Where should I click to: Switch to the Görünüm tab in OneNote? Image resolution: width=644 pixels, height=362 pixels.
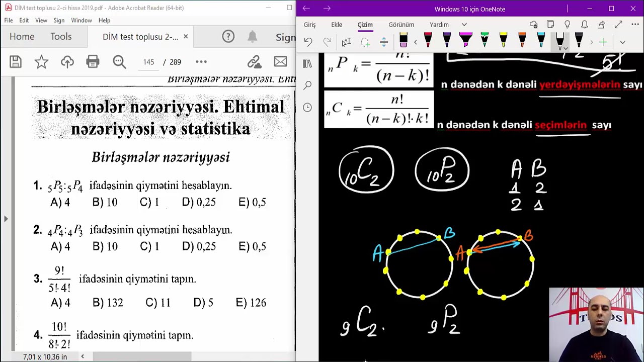[x=401, y=25]
